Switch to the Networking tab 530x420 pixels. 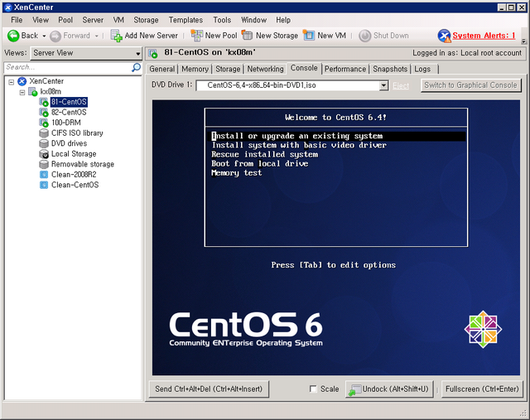click(265, 69)
